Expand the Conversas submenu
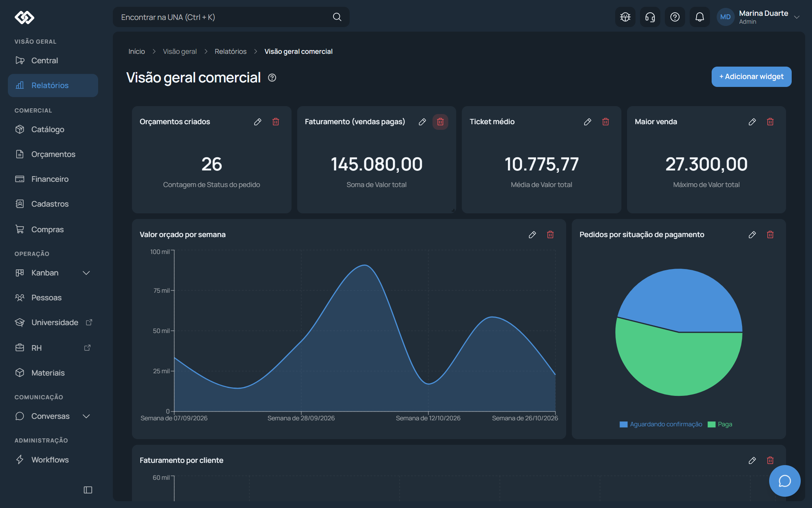This screenshot has height=508, width=812. tap(86, 416)
